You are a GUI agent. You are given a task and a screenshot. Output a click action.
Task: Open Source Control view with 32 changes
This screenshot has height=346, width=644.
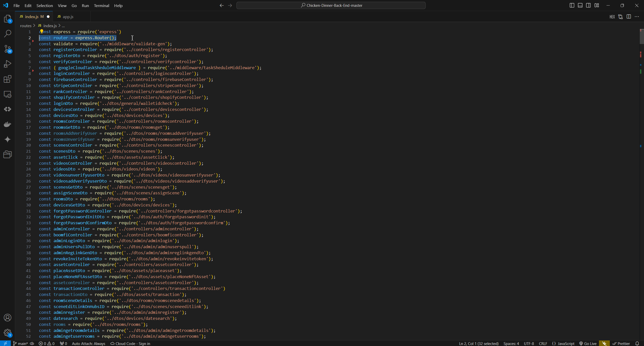point(8,49)
